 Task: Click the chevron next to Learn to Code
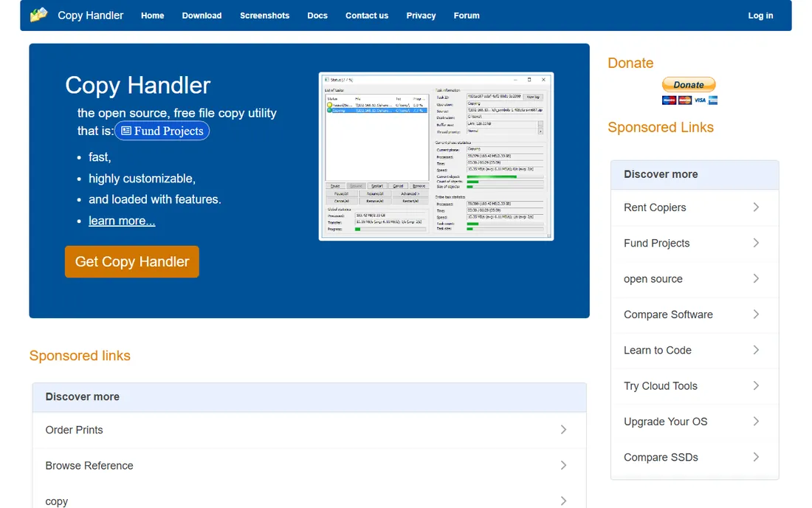[x=756, y=350]
